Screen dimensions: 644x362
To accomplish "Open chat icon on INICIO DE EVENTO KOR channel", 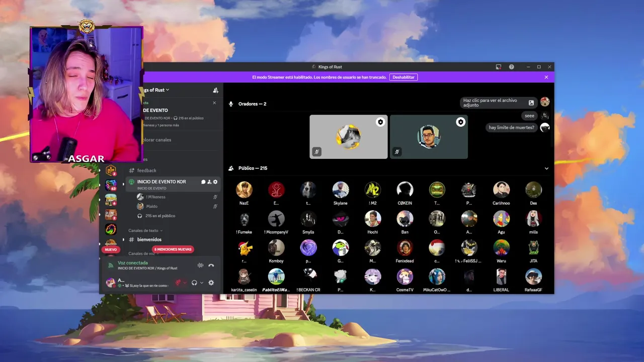I will tap(203, 182).
